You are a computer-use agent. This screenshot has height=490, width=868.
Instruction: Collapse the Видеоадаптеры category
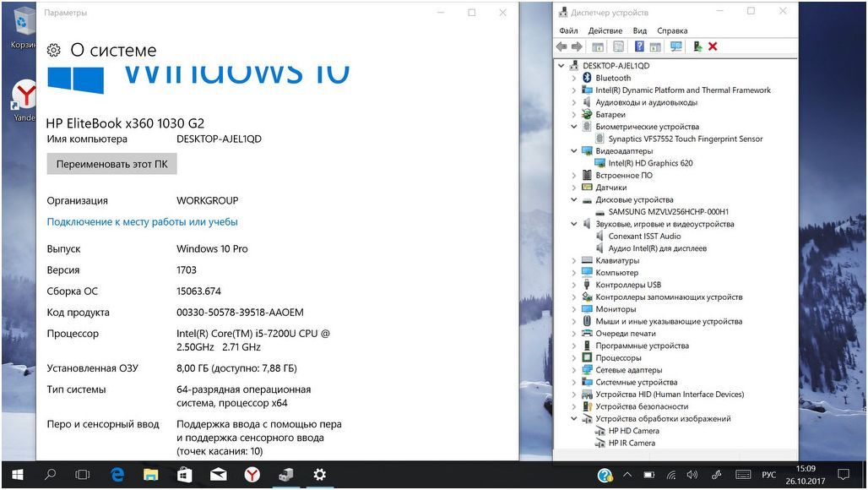574,151
